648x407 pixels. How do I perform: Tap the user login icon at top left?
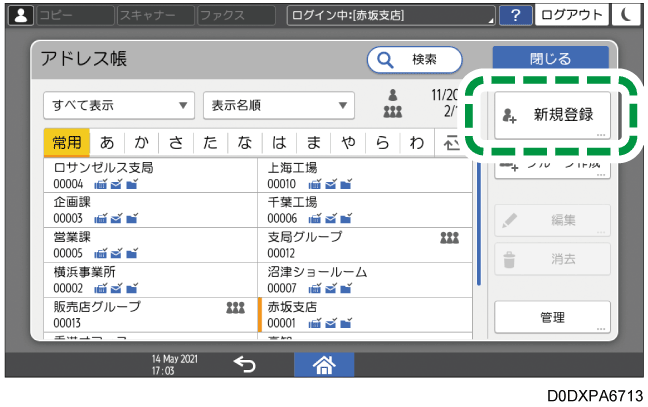coord(20,15)
